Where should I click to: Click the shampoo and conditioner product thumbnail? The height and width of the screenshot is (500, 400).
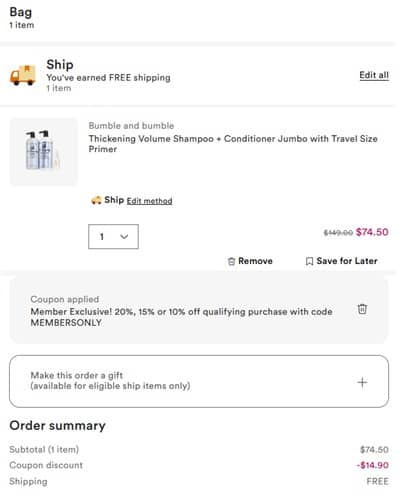(44, 151)
